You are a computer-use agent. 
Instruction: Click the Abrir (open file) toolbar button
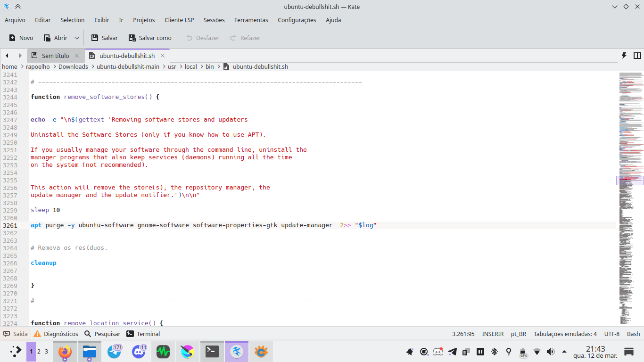[56, 38]
